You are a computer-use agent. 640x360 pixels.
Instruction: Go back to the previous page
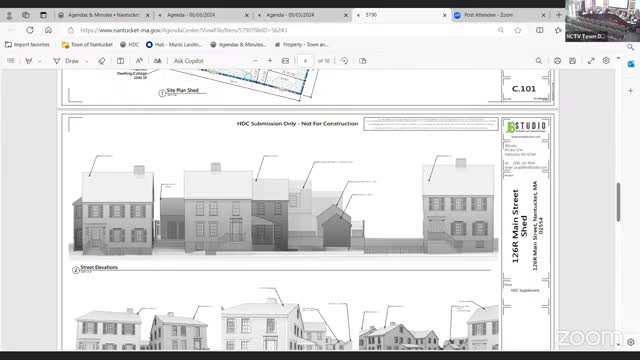tap(11, 30)
